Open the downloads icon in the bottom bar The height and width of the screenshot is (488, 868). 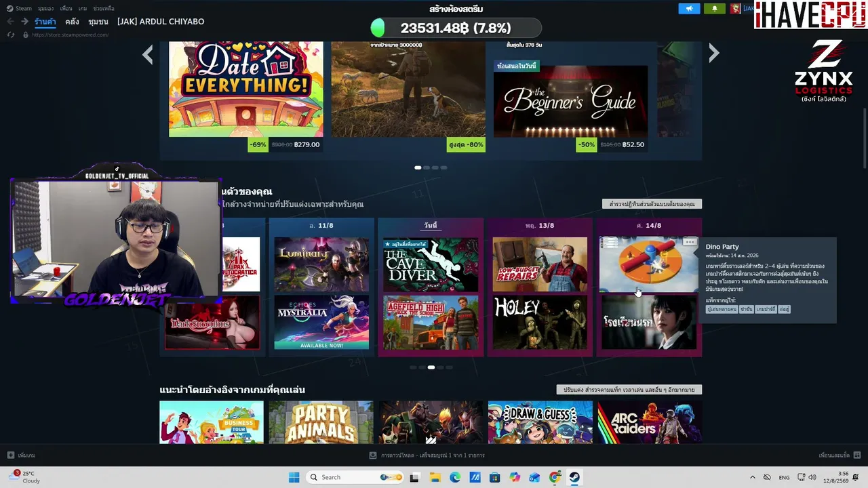tap(372, 455)
